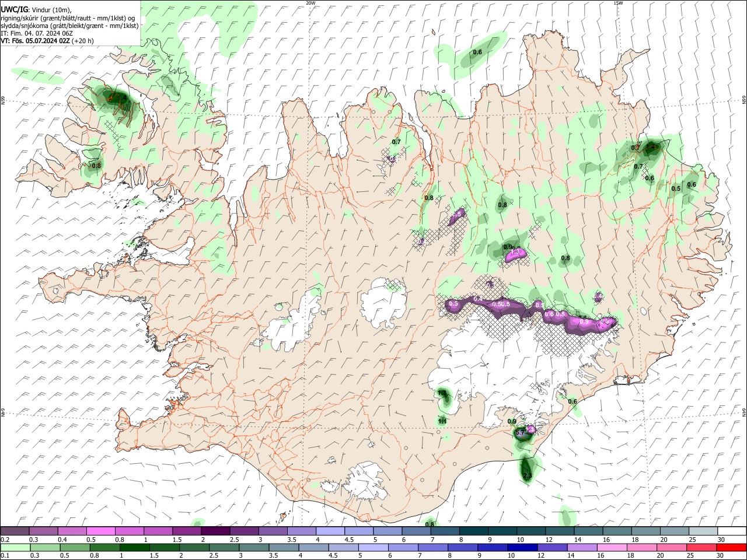This screenshot has width=747, height=560.
Task: Click the light pink rain swatch between 16 and 18
Action: tap(612, 548)
